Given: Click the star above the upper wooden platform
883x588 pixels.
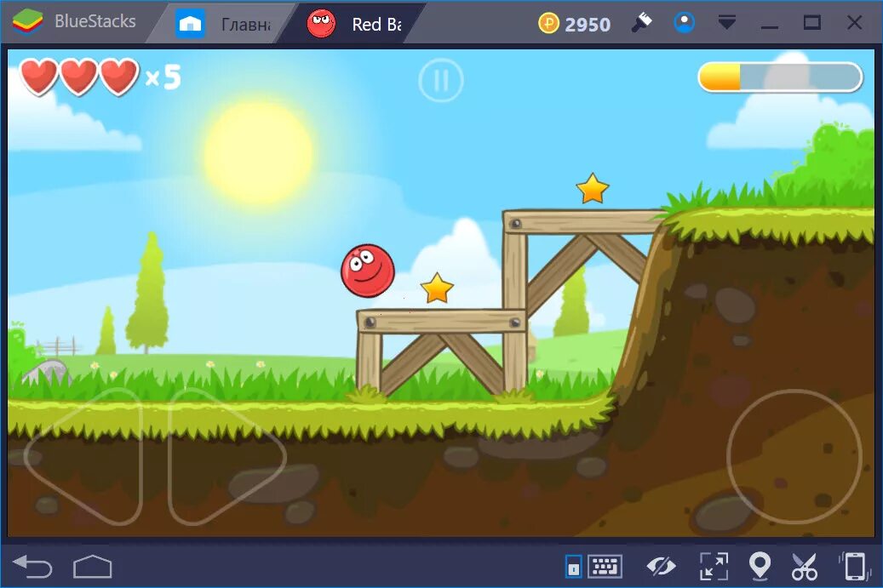Looking at the screenshot, I should 593,189.
